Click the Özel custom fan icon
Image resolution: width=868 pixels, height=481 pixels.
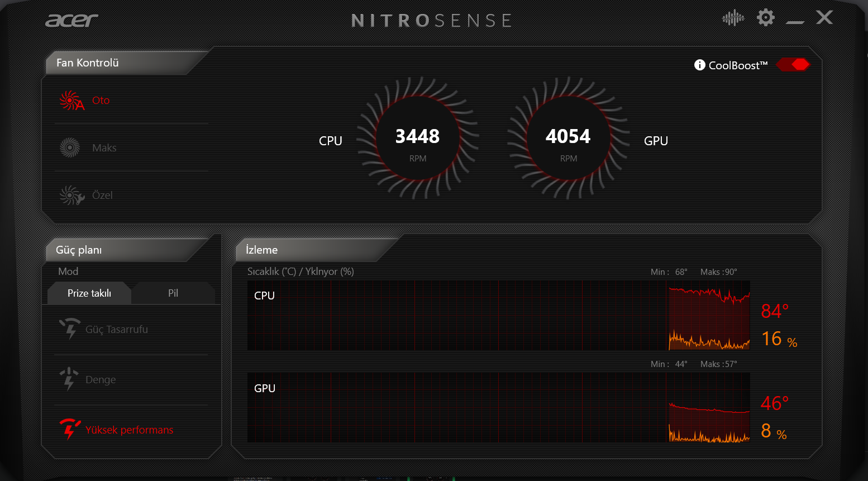coord(71,196)
